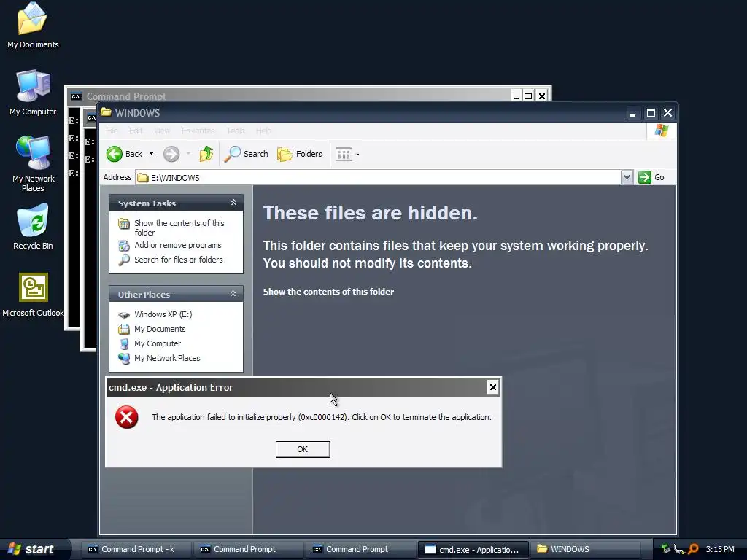
Task: Minimize the back Command Prompt window
Action: coord(516,96)
